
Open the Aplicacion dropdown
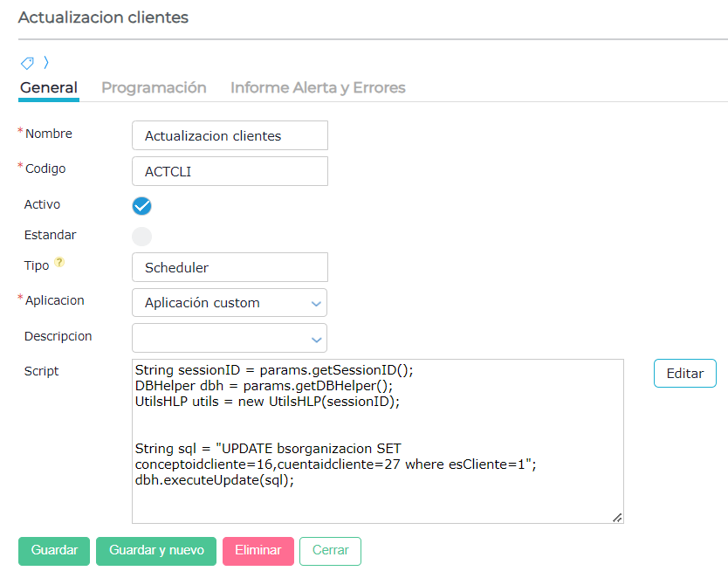[x=230, y=303]
